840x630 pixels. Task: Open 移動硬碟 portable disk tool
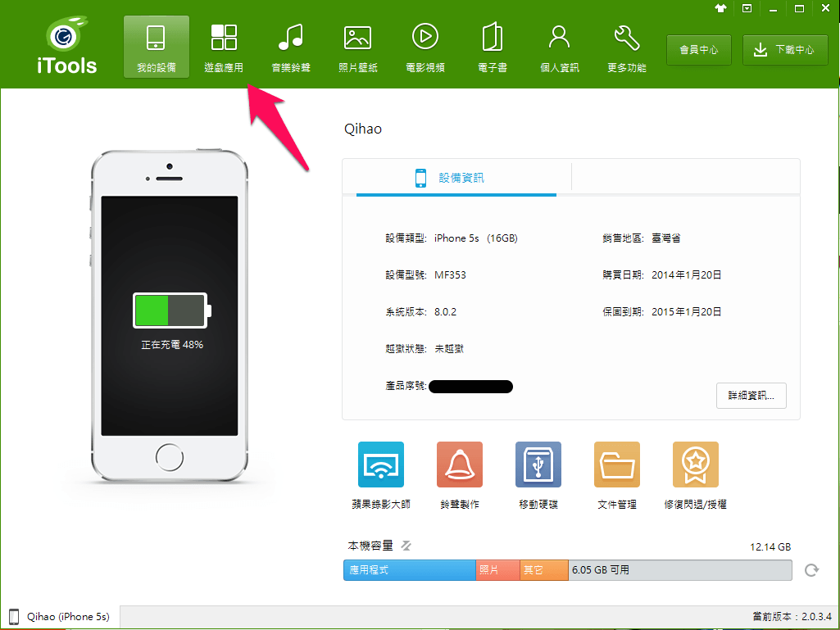coord(538,476)
